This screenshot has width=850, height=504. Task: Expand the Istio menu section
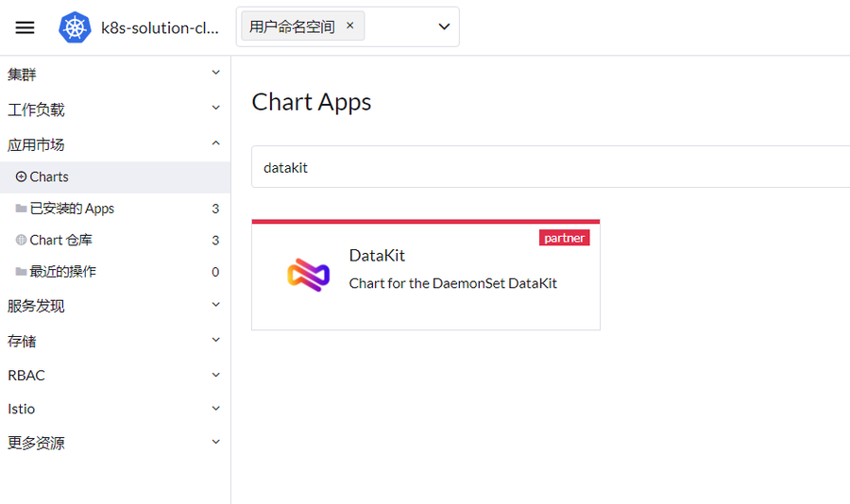pyautogui.click(x=115, y=409)
